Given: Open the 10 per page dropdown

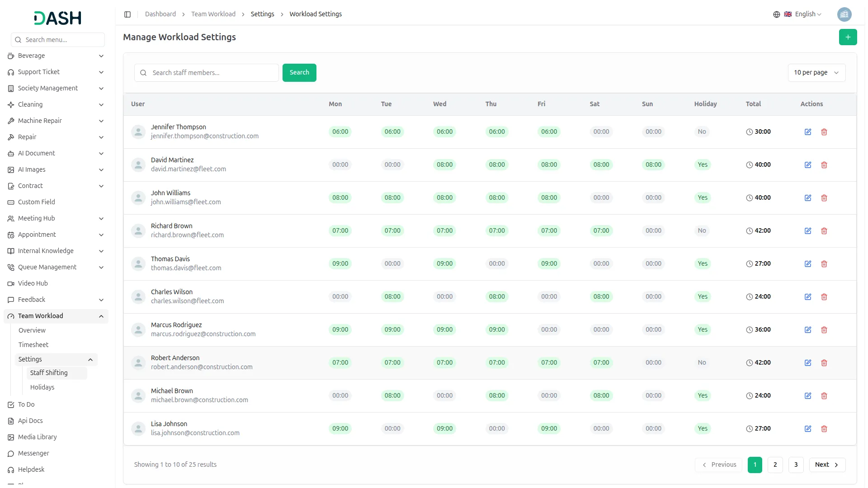Looking at the screenshot, I should click(x=816, y=73).
